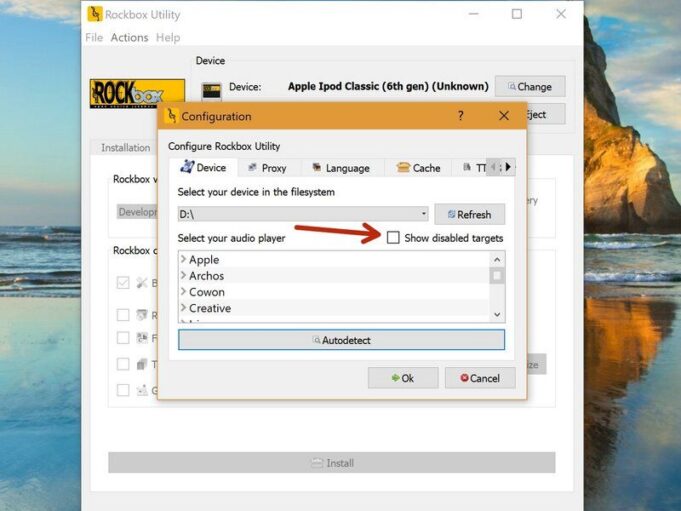
Task: Click the icon beside the fifth main window checkbox
Action: [142, 390]
